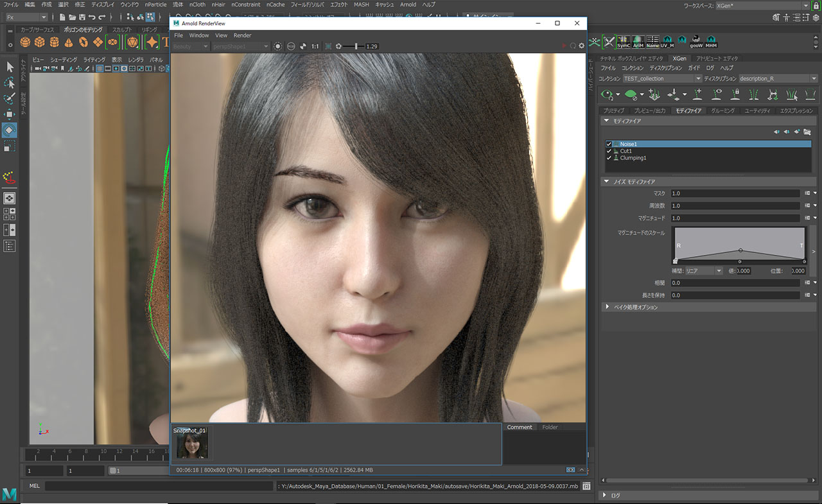Switch to the スカルプト shelf tab
This screenshot has height=504, width=822.
pos(122,30)
